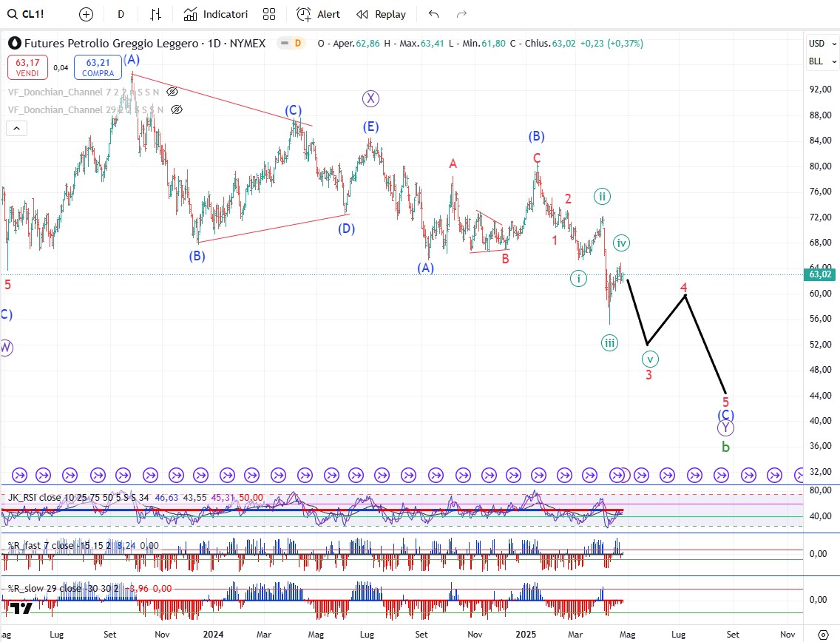Open chart settings gear at bottom right
The height and width of the screenshot is (642, 840).
click(824, 635)
